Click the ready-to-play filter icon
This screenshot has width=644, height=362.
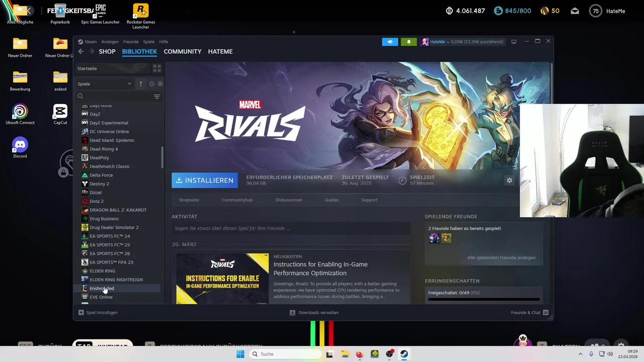coord(160,84)
